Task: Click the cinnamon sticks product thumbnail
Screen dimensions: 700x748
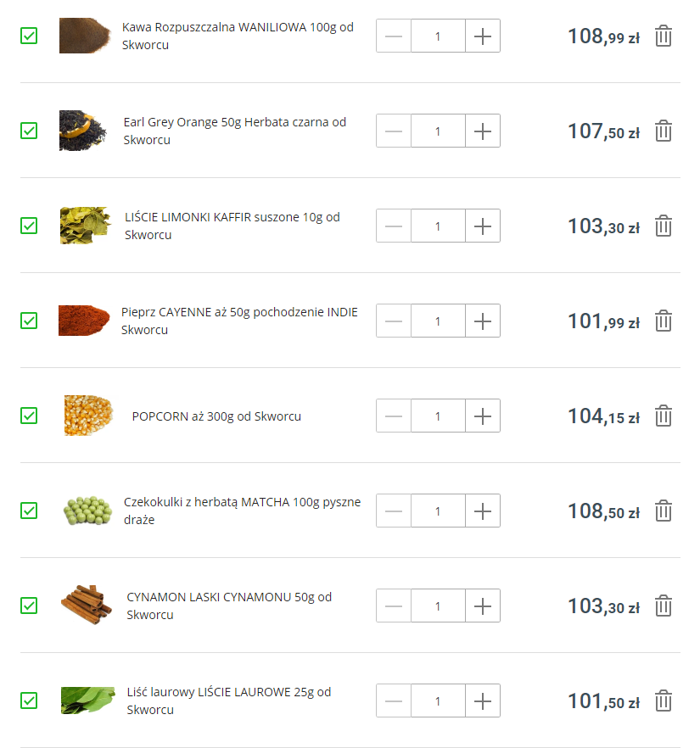Action: click(87, 605)
